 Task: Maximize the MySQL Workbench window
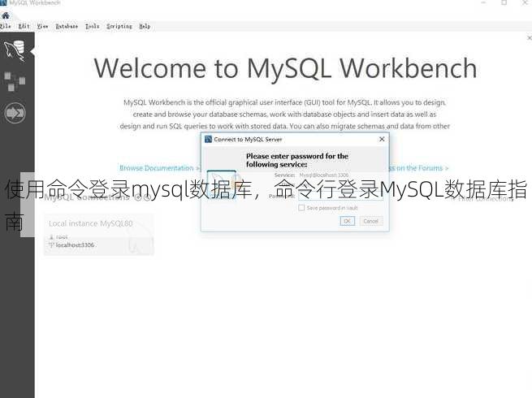coord(504,2)
